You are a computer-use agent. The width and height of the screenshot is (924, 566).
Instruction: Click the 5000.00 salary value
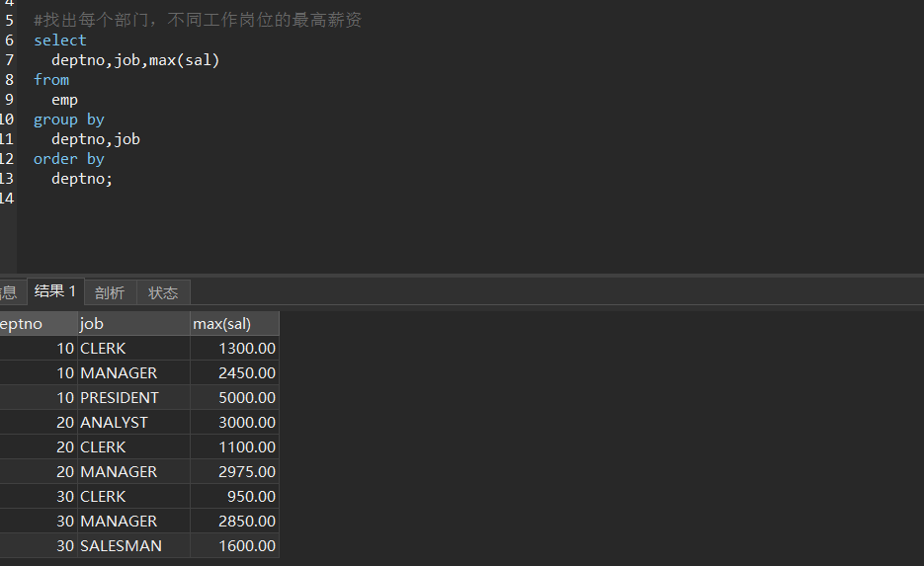(234, 398)
